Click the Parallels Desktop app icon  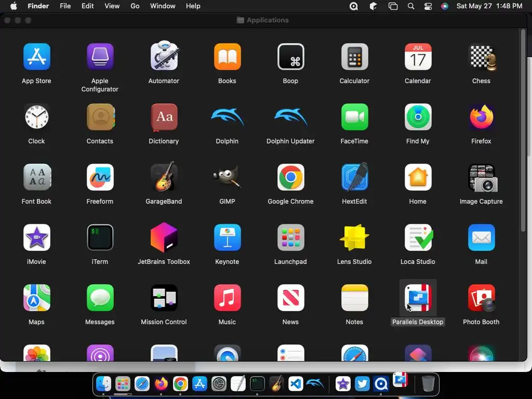coord(418,298)
